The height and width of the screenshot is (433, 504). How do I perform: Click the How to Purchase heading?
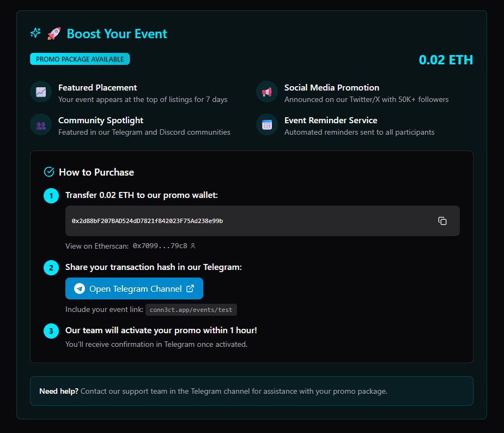(96, 172)
